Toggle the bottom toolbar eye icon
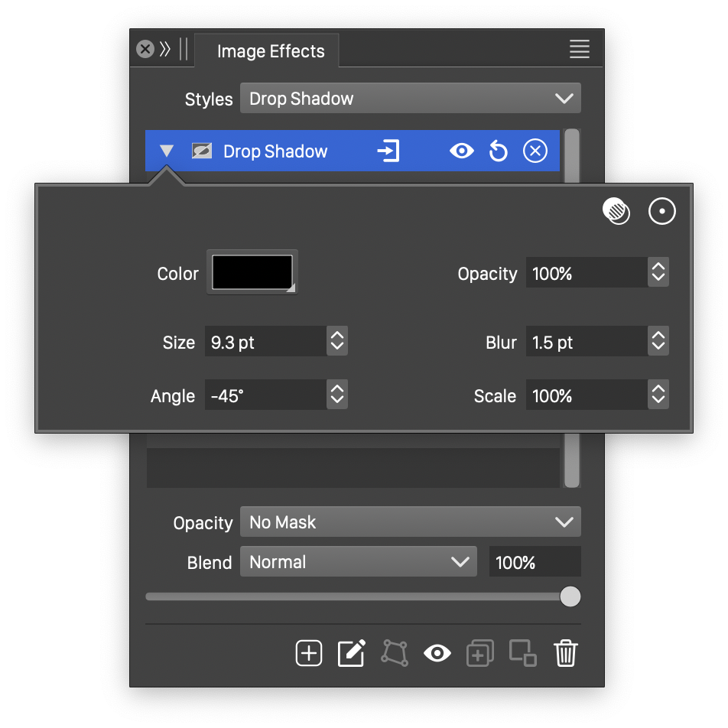 pyautogui.click(x=437, y=653)
